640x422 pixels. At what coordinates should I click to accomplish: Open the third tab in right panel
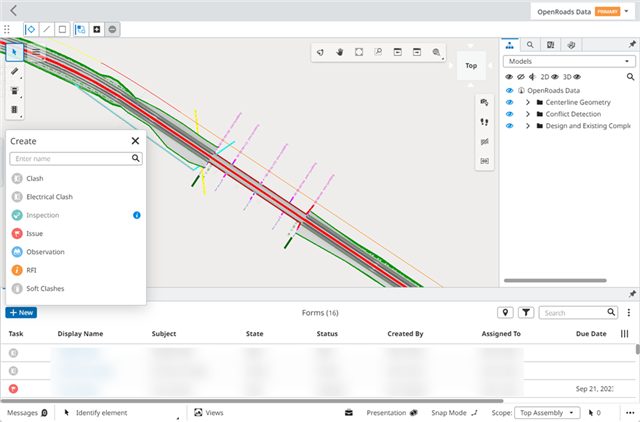[550, 44]
